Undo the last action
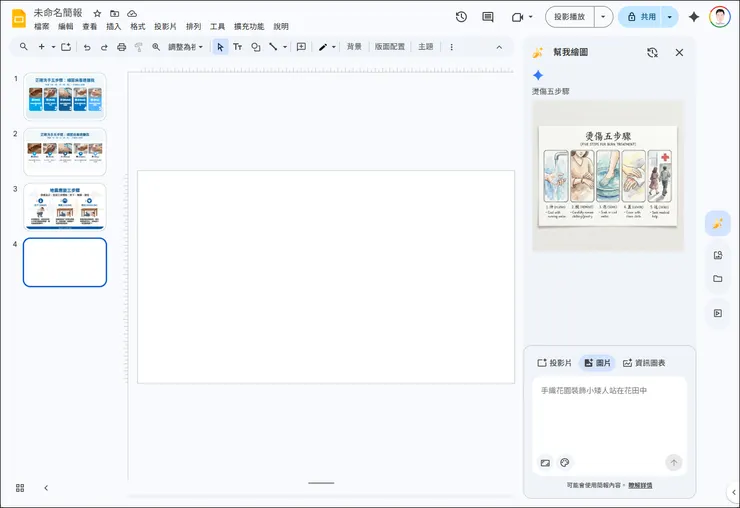The height and width of the screenshot is (508, 740). pyautogui.click(x=87, y=47)
